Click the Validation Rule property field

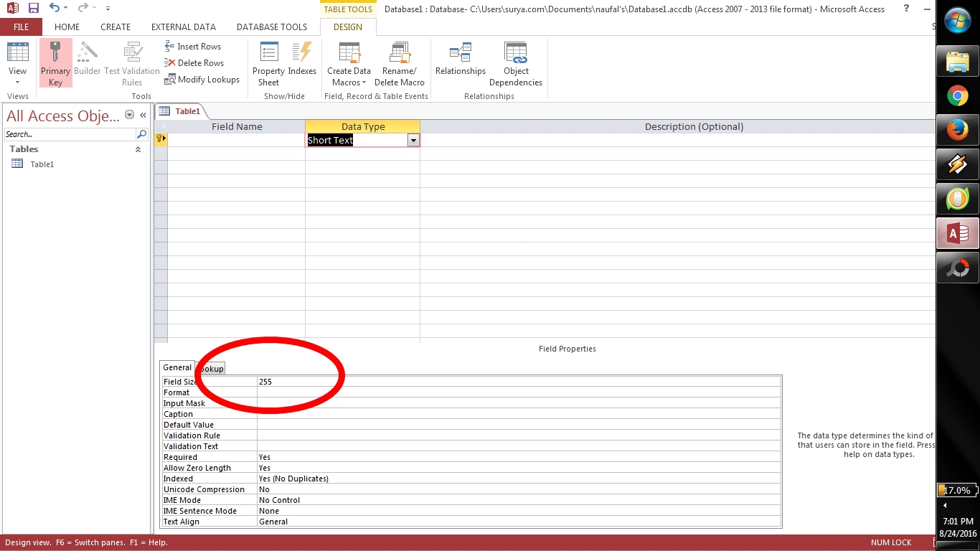tap(519, 435)
